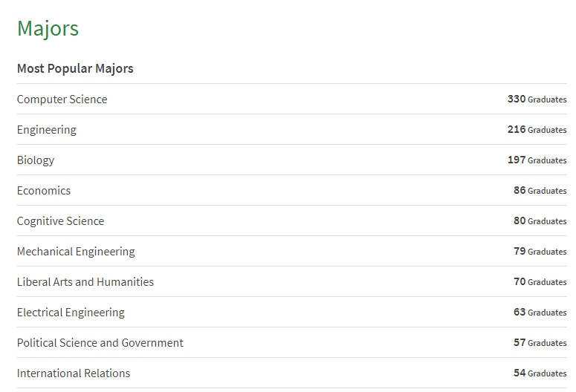Open the Cognitive Science major
This screenshot has width=576, height=392.
61,221
